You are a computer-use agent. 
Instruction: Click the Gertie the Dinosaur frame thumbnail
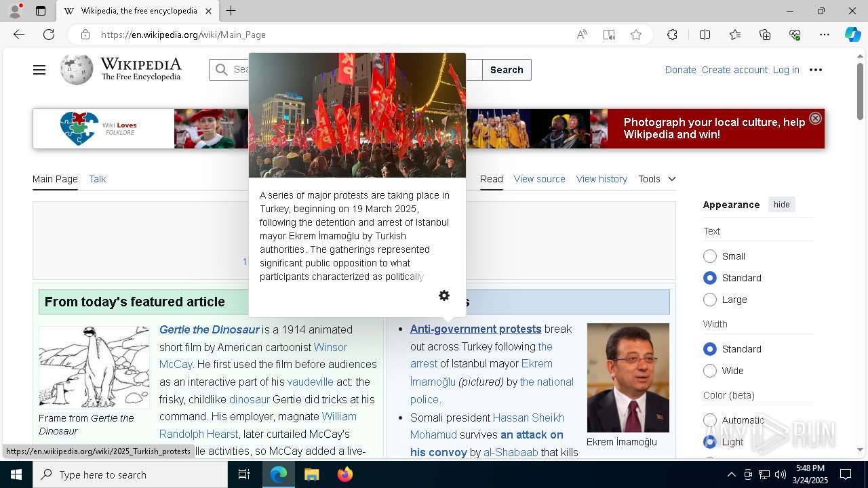click(94, 367)
